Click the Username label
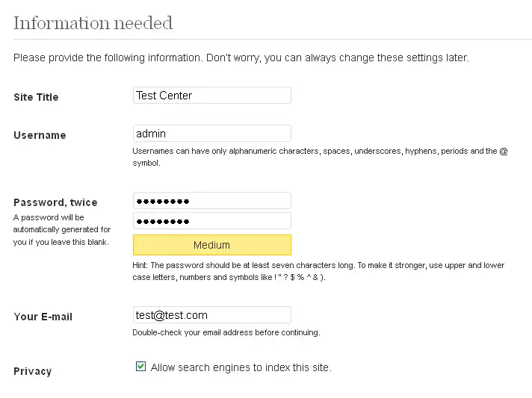Image resolution: width=532 pixels, height=398 pixels. click(x=40, y=135)
